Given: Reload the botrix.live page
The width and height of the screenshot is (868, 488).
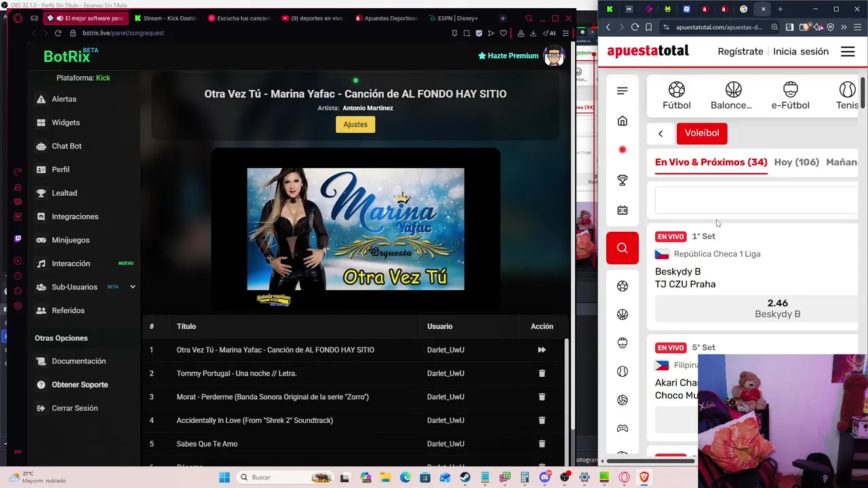Looking at the screenshot, I should point(58,33).
